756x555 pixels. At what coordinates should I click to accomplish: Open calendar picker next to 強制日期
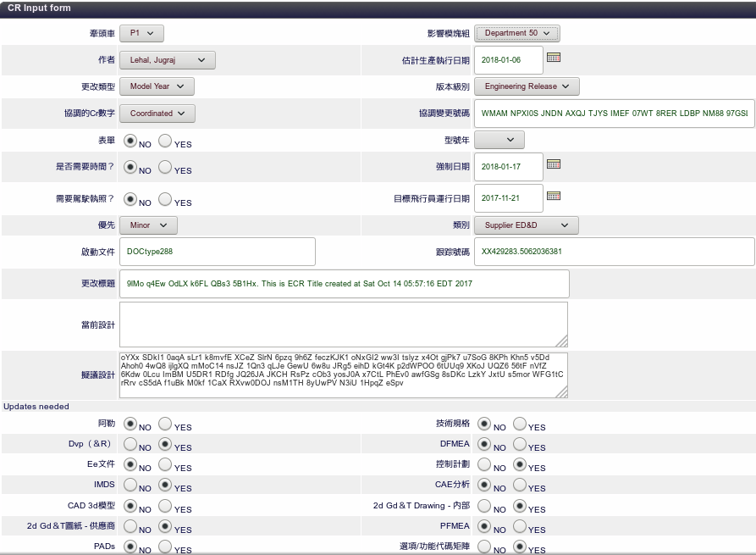(554, 164)
